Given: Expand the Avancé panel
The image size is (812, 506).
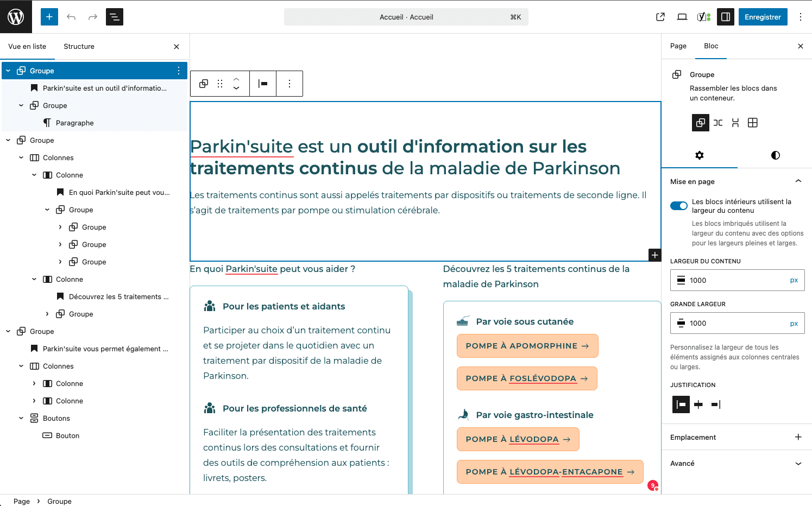Looking at the screenshot, I should coord(798,463).
